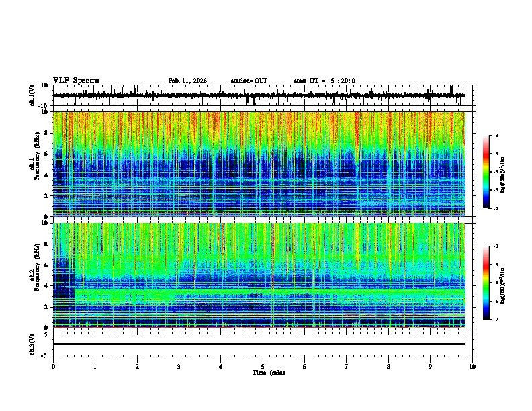
Task: Click the "ch.3(V)" axis label
Action: (32, 345)
